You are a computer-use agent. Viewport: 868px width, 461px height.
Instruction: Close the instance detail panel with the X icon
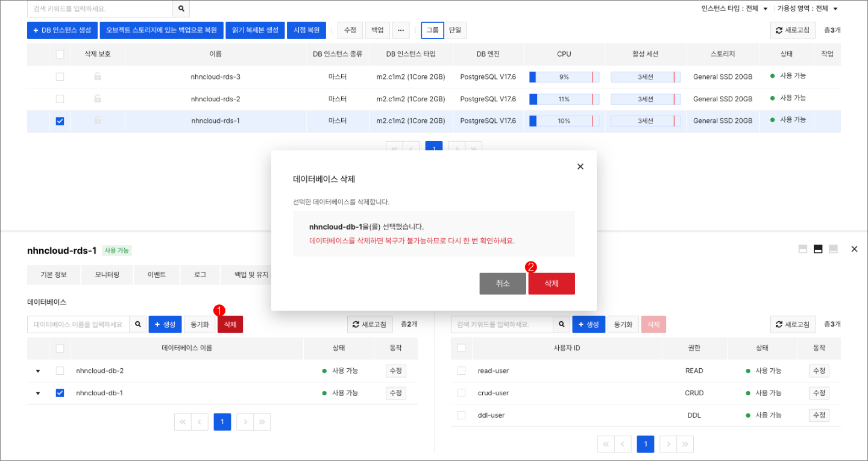click(854, 248)
